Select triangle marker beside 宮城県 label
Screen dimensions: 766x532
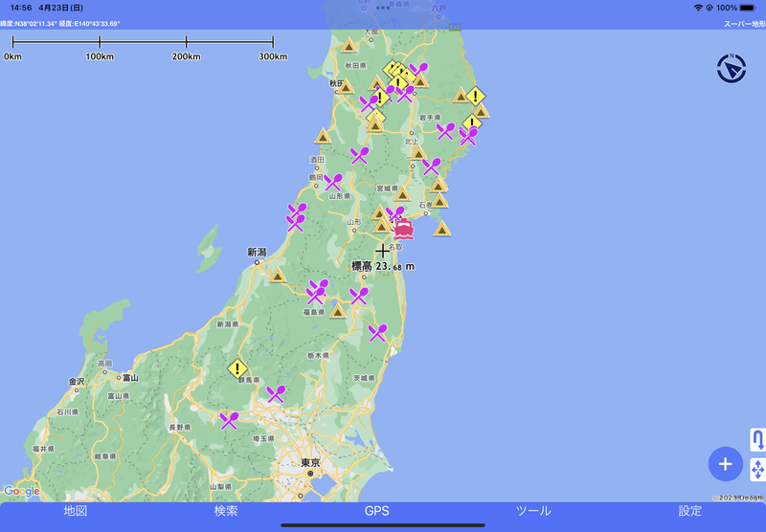402,195
